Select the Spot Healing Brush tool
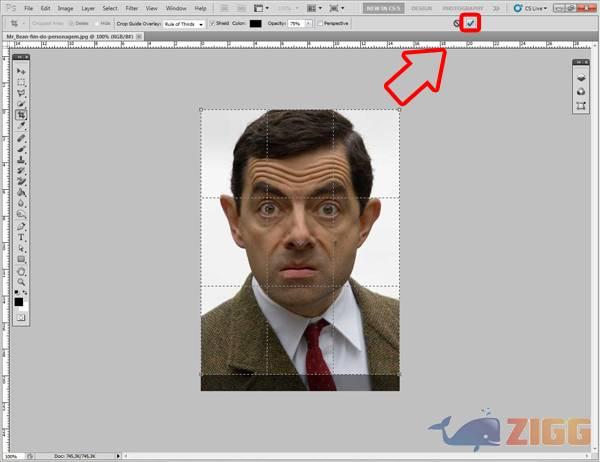600x462 pixels. (x=21, y=138)
